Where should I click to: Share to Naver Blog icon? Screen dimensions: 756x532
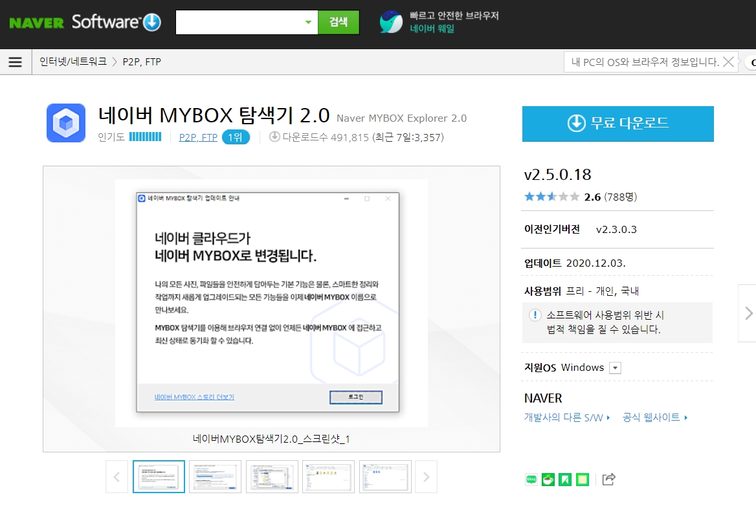click(x=531, y=480)
